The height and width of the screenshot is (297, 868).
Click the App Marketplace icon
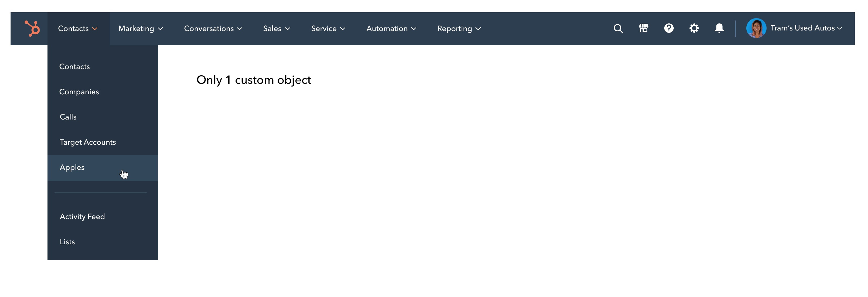[x=643, y=28]
